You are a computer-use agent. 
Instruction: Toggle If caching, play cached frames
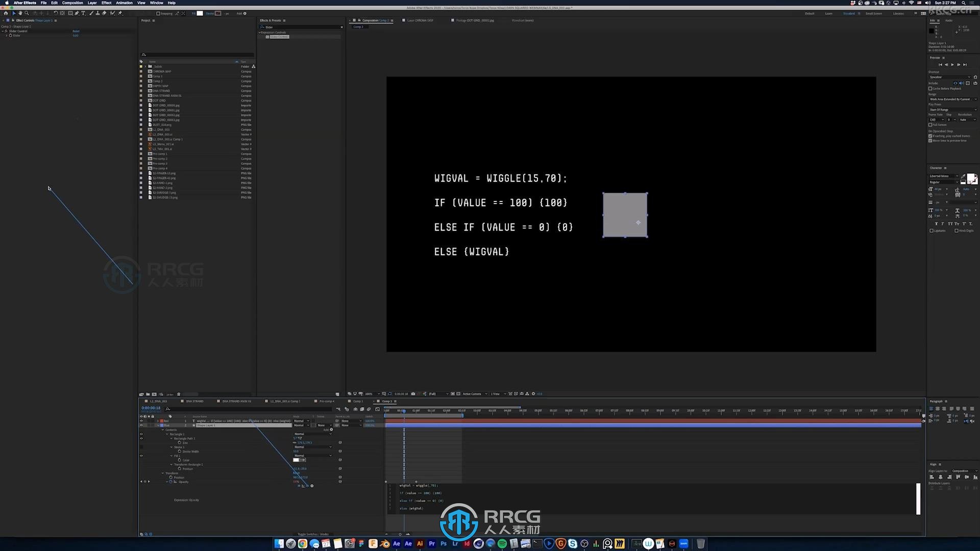point(930,136)
